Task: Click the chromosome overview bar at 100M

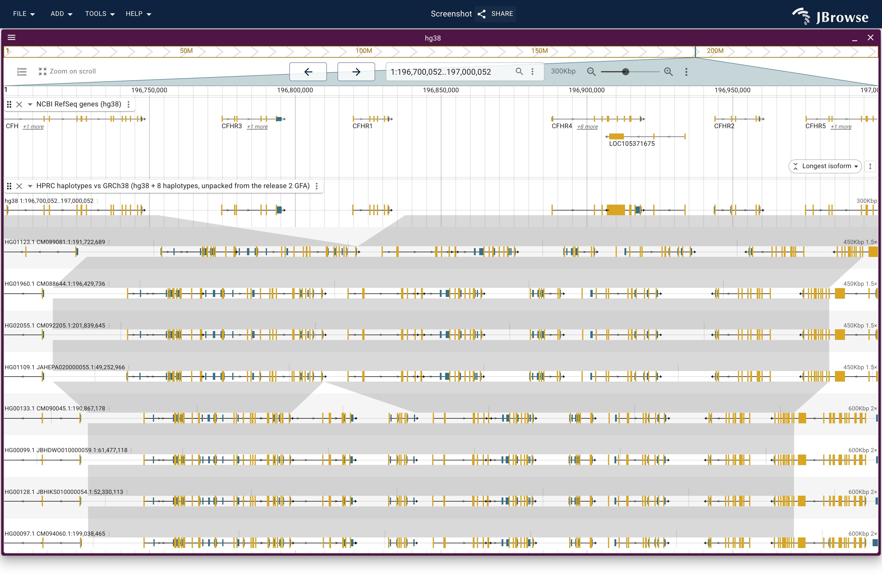Action: coord(364,51)
